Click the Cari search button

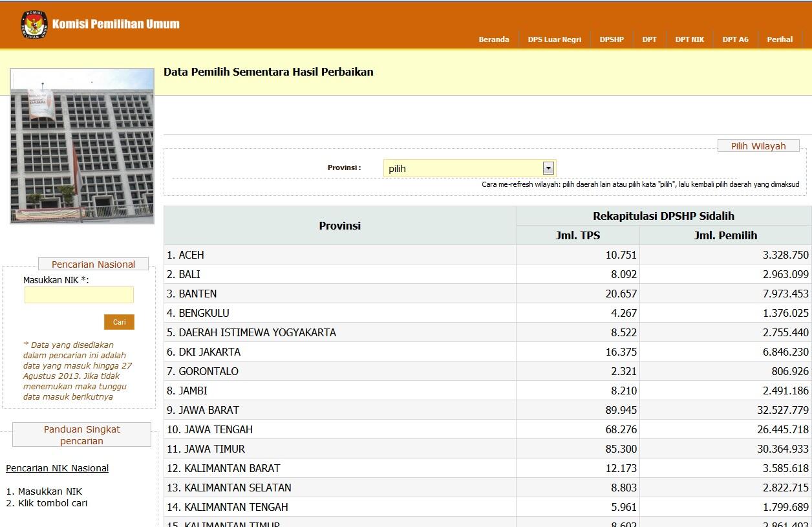click(x=119, y=322)
